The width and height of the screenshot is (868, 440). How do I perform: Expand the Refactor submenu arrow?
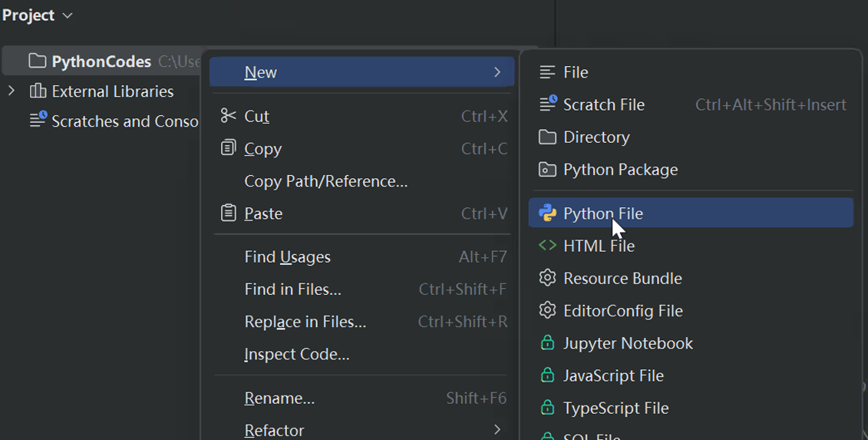coord(497,429)
